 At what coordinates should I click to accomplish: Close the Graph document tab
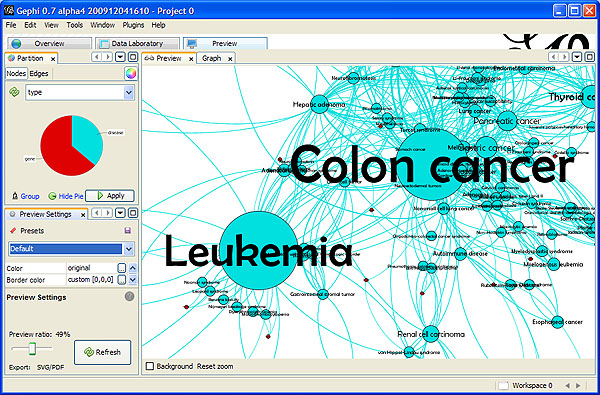click(x=230, y=59)
